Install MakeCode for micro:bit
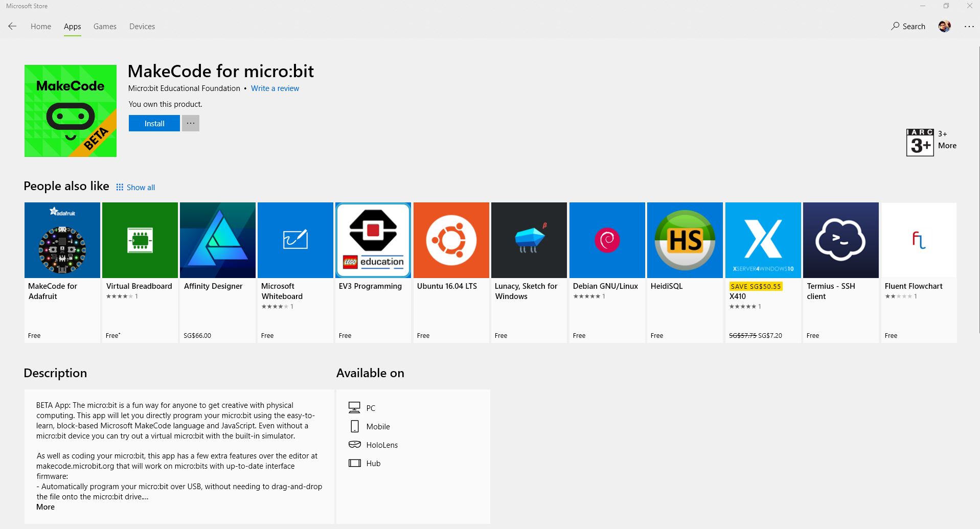980x529 pixels. coord(154,123)
